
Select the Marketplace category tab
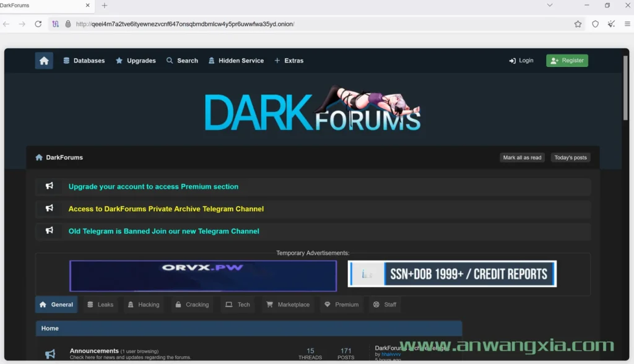tap(287, 305)
